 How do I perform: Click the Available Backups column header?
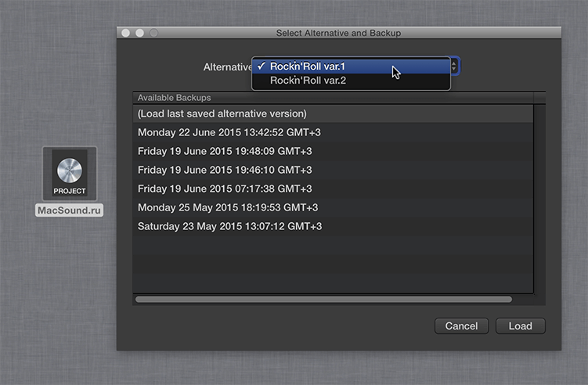pos(333,98)
